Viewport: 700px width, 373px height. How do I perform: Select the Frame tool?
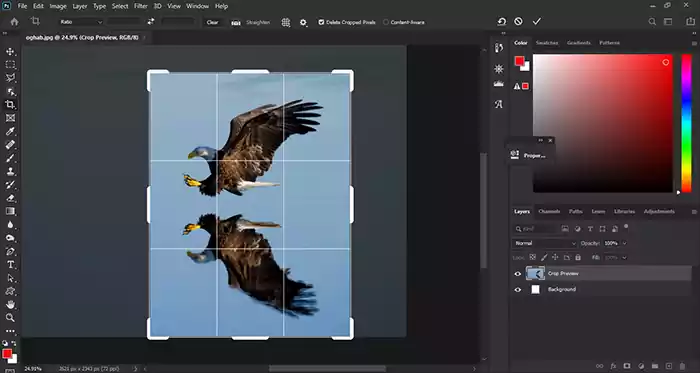10,118
